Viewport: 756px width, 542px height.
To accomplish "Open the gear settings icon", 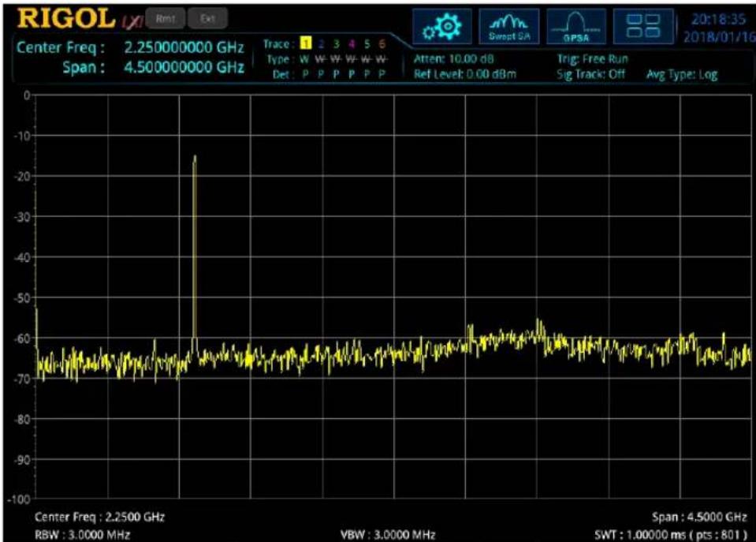I will (442, 27).
